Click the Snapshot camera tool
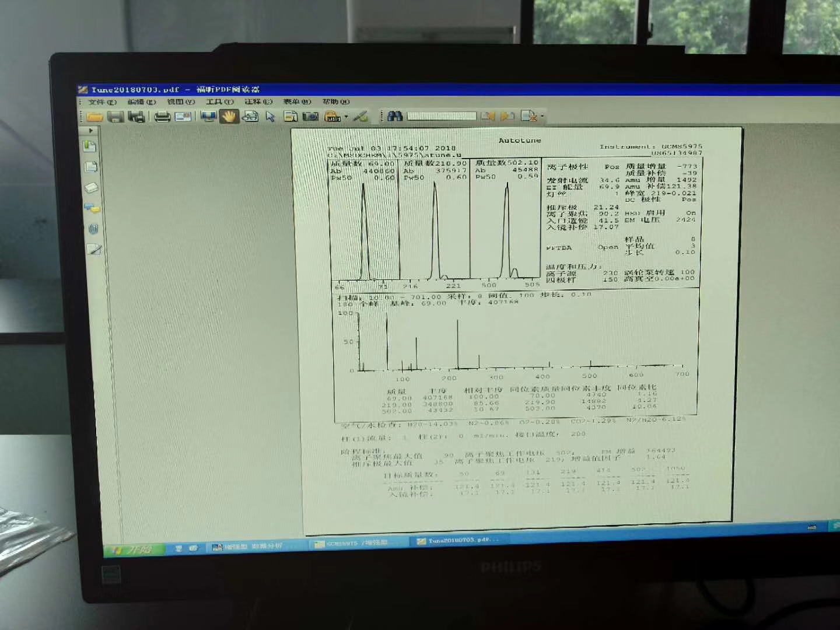Viewport: 840px width, 630px height. (x=310, y=117)
